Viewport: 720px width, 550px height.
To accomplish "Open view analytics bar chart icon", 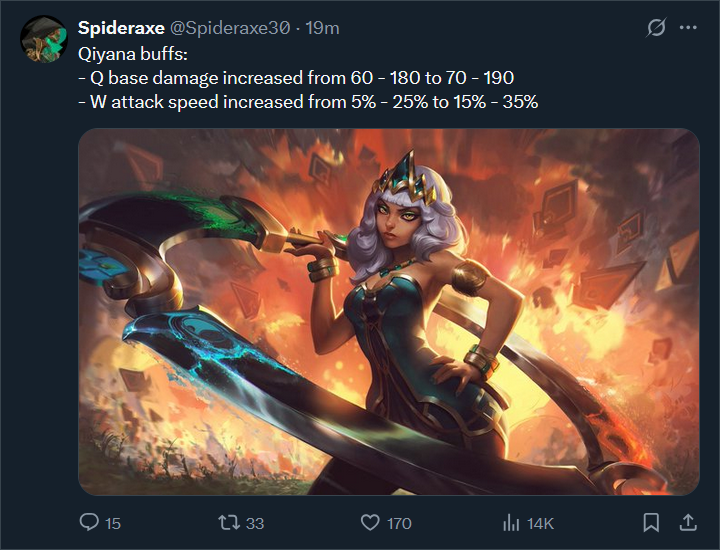I will coord(511,522).
